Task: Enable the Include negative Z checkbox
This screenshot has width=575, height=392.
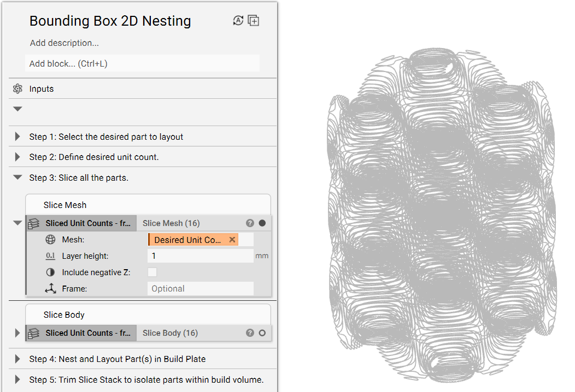Action: coord(152,272)
